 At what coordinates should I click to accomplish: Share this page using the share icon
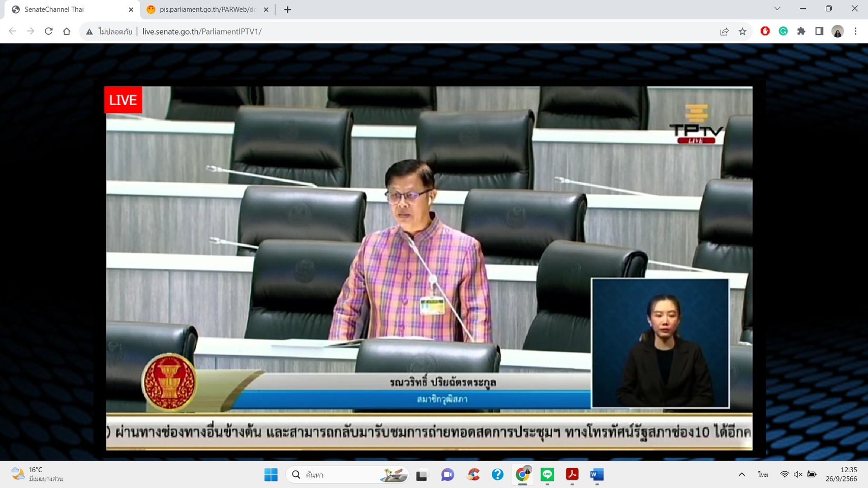click(724, 32)
